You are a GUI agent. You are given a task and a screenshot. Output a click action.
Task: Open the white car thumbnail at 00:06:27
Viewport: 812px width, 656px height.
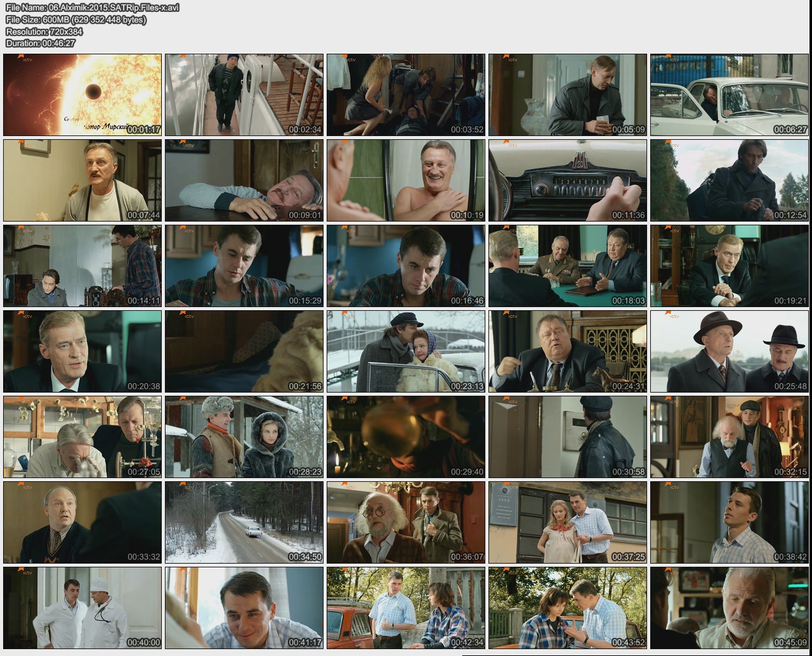point(729,95)
